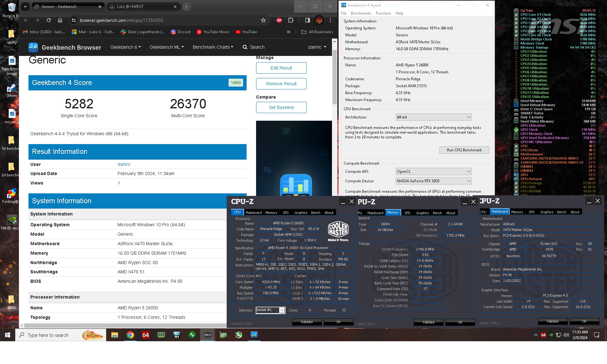The height and width of the screenshot is (364, 607).
Task: Click Validate in first CPU-Z window
Action: pyautogui.click(x=307, y=322)
